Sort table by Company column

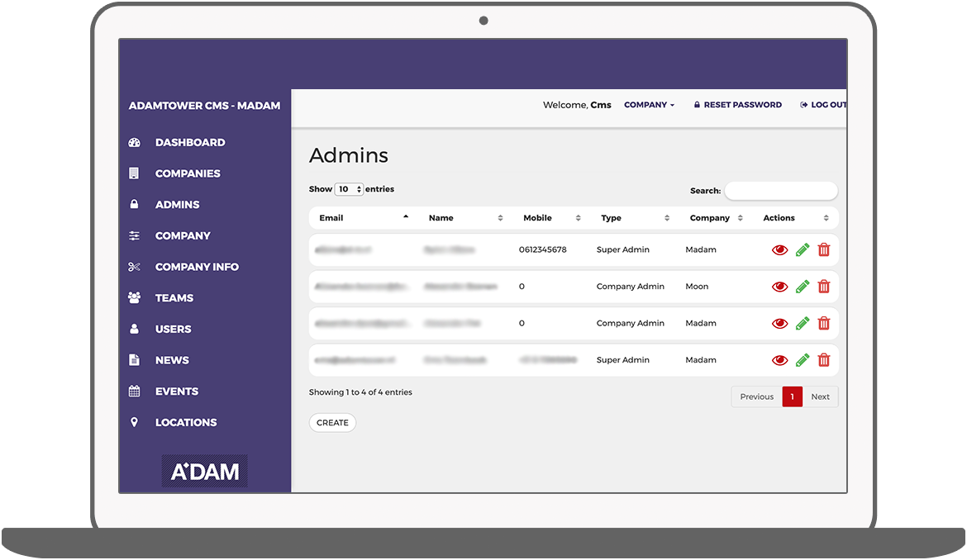click(x=716, y=217)
